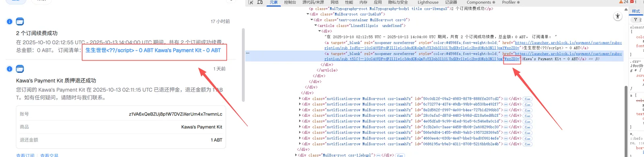Open the Profiler tab

pos(511,2)
